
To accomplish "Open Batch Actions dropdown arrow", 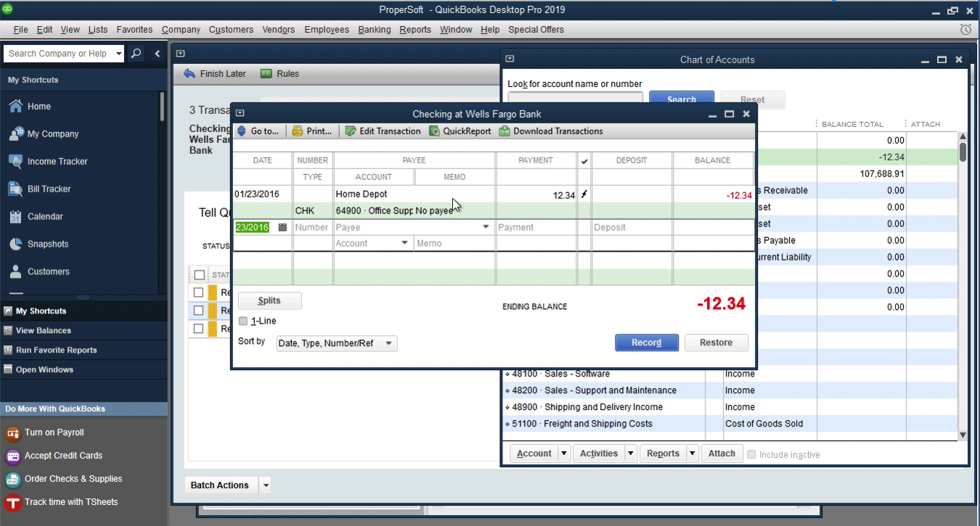I will (266, 485).
